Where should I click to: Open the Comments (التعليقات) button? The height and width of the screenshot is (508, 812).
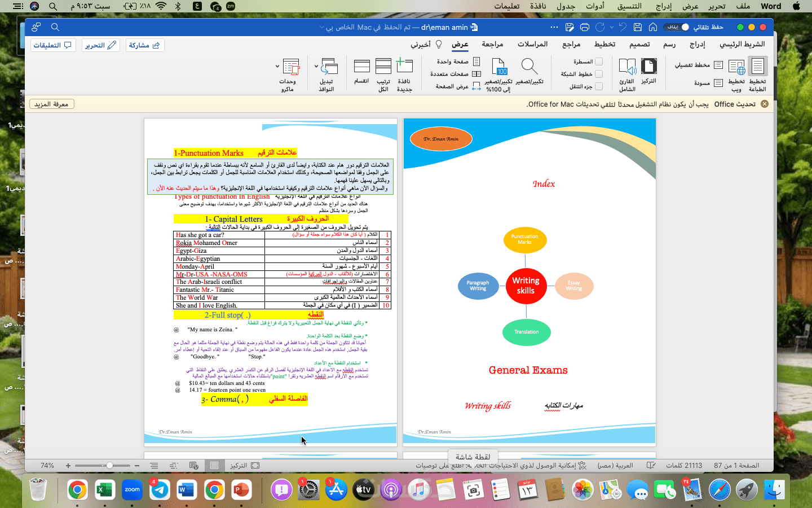coord(53,45)
